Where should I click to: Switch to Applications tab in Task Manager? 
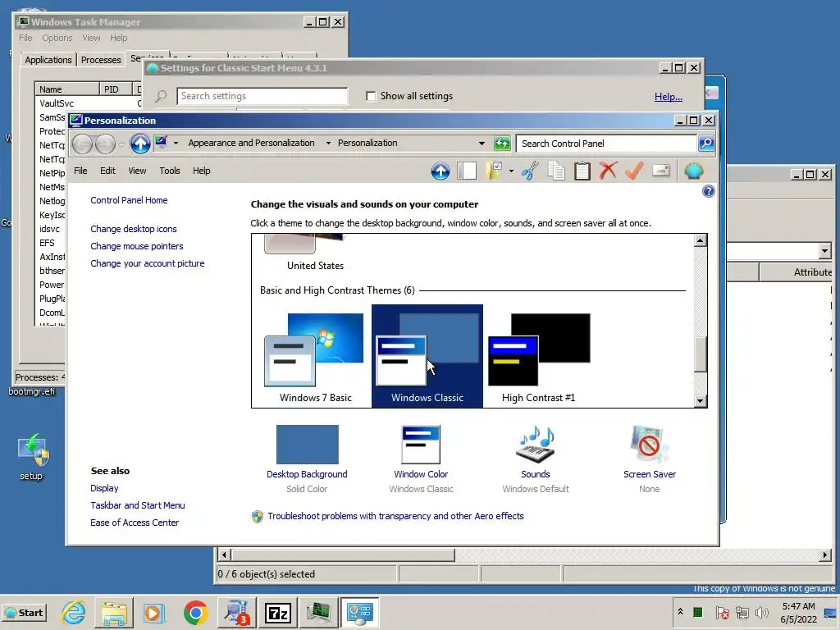tap(48, 60)
